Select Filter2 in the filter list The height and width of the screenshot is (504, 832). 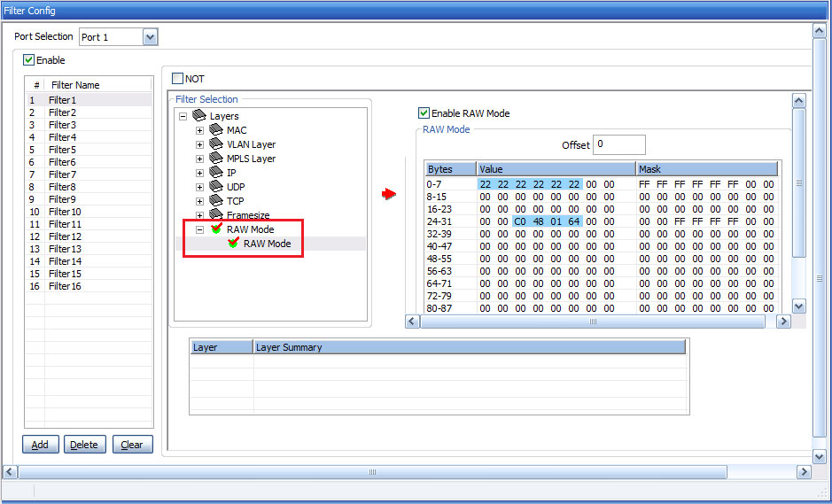[89, 112]
